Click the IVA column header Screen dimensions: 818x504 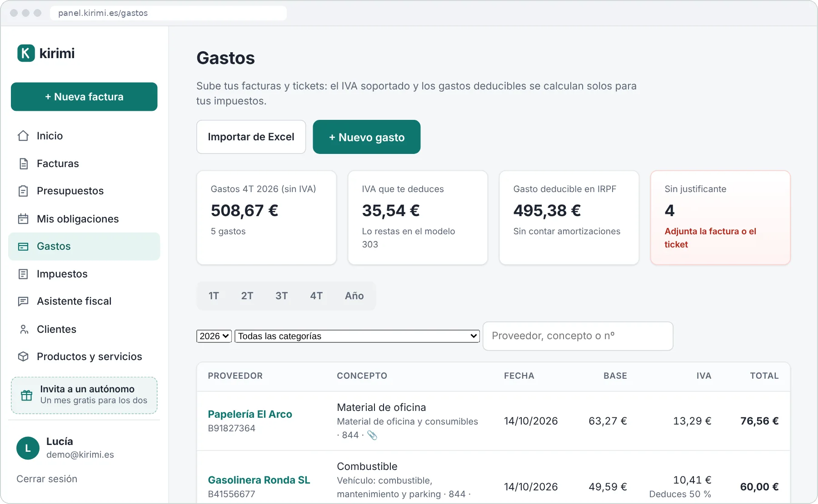704,376
